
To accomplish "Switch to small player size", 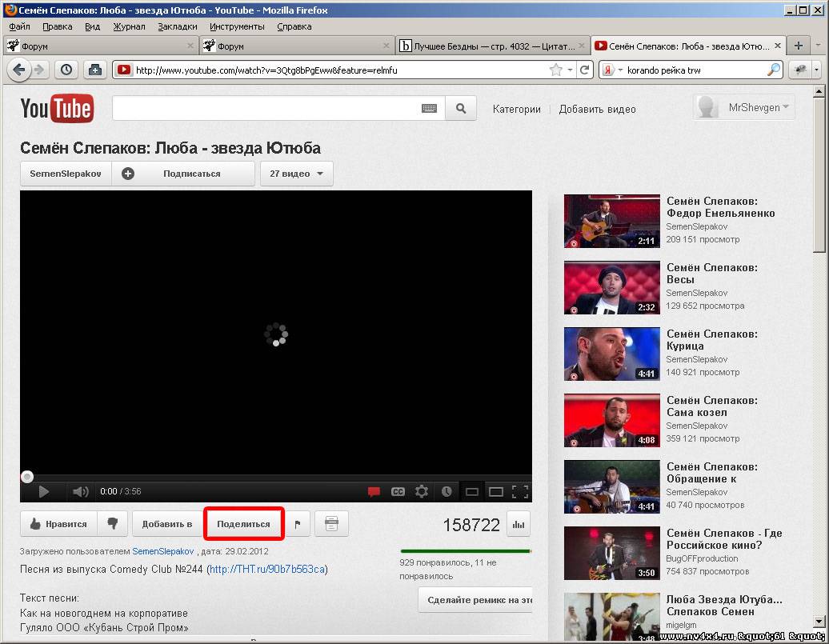I will pyautogui.click(x=472, y=492).
